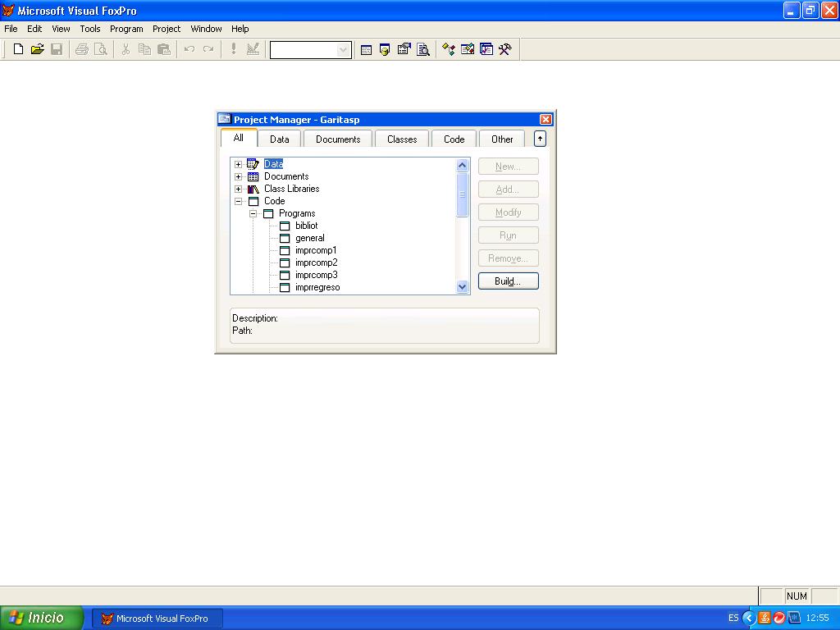This screenshot has height=630, width=840.
Task: Click the Run exclamation mark icon
Action: pyautogui.click(x=234, y=50)
